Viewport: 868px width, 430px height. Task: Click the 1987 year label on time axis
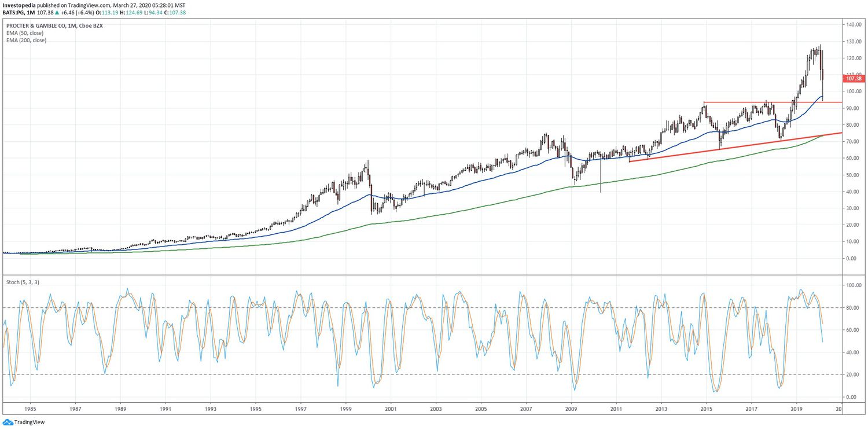pos(75,409)
